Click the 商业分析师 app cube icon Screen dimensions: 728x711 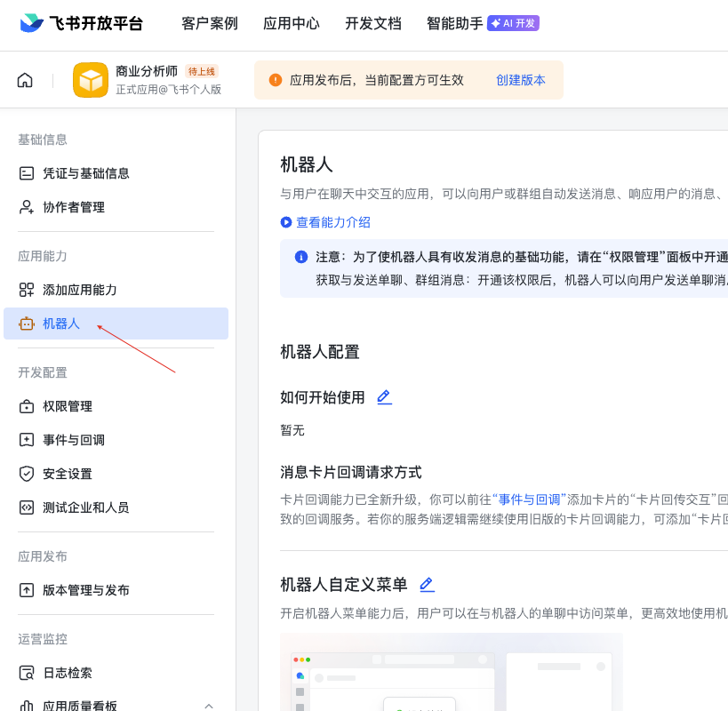click(x=91, y=80)
